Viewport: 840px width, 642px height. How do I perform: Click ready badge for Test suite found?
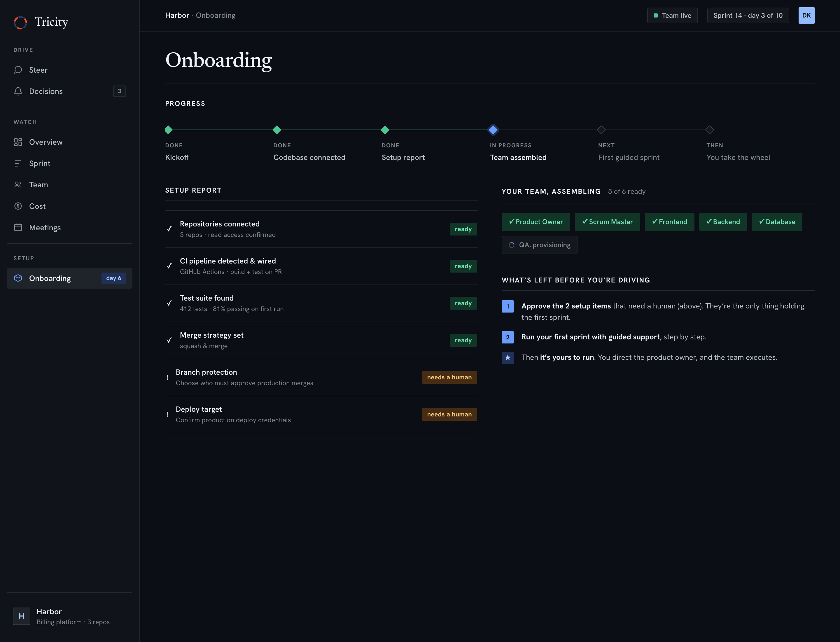click(463, 303)
